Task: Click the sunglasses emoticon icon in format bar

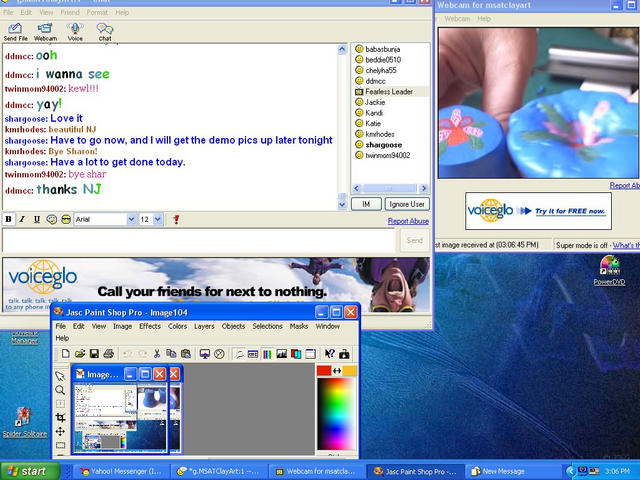Action: coord(66,220)
